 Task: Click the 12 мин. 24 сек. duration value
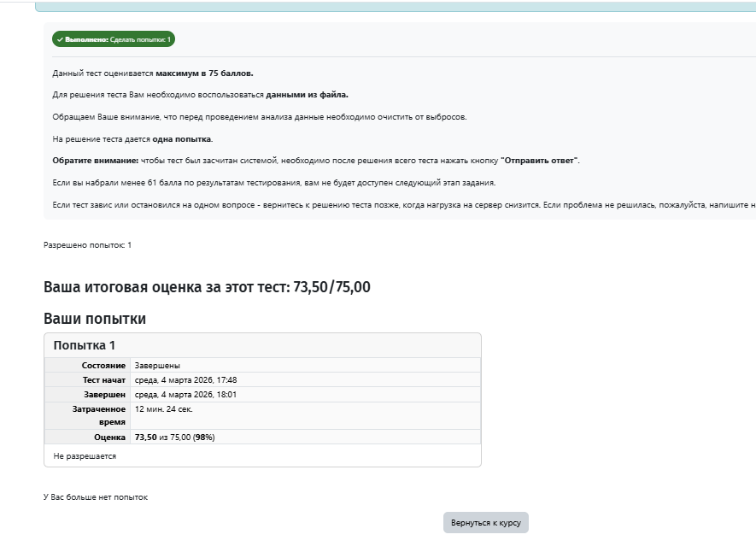(163, 409)
